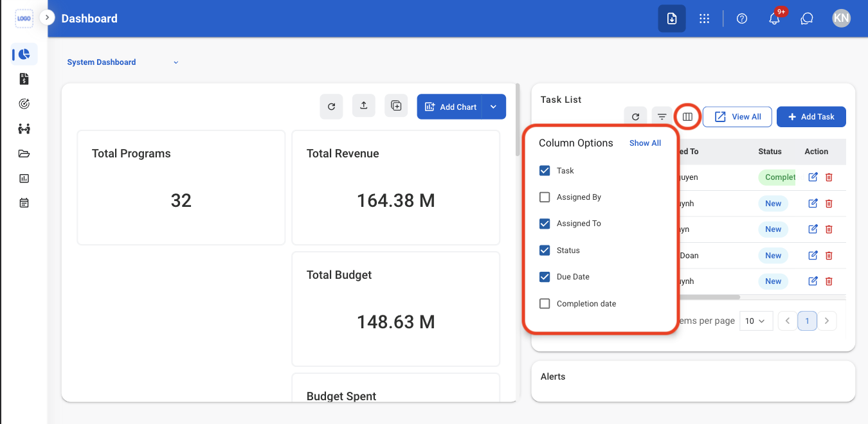Refresh the charts panel
The image size is (868, 424).
tap(331, 107)
